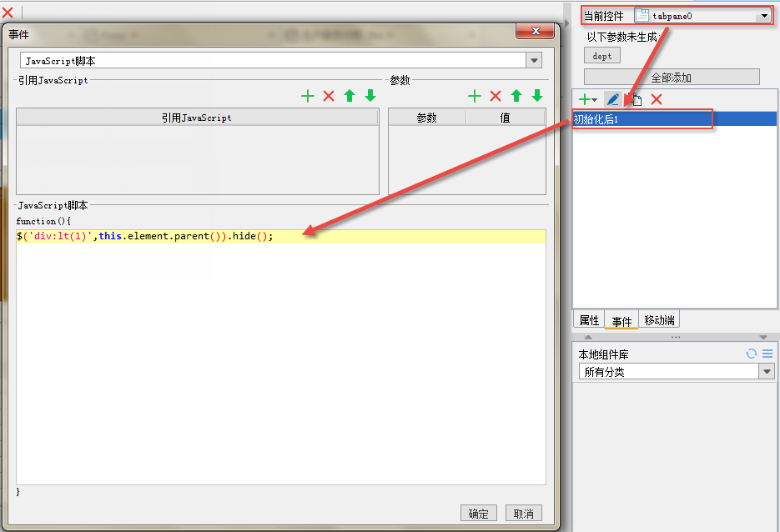Viewport: 780px width, 532px height.
Task: Open the JavaScript脚本 event type dropdown
Action: point(534,61)
